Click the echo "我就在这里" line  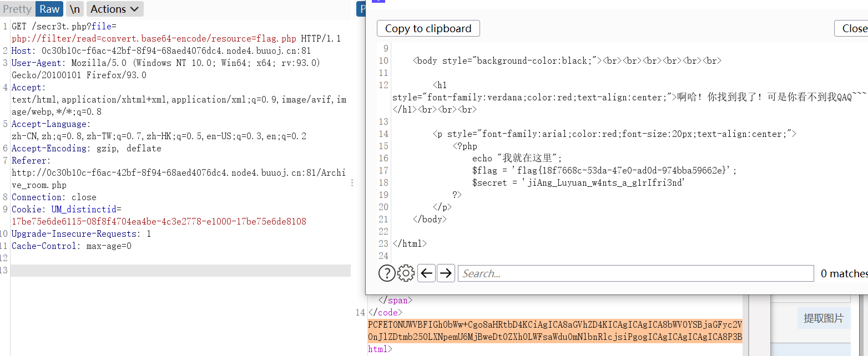coord(517,158)
